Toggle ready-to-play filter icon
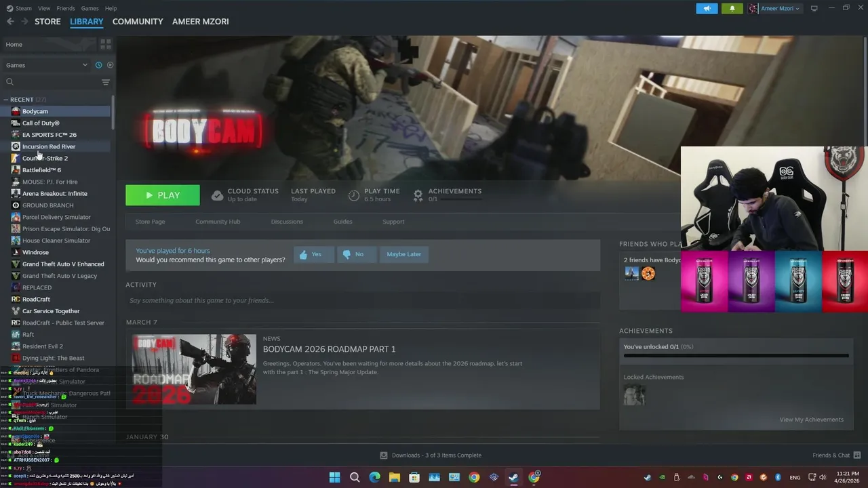868x488 pixels. 111,65
